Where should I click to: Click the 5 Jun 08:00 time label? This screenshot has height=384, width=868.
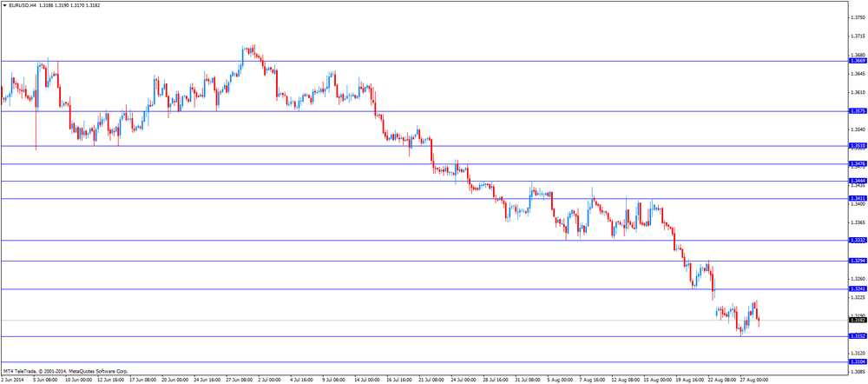click(x=44, y=381)
